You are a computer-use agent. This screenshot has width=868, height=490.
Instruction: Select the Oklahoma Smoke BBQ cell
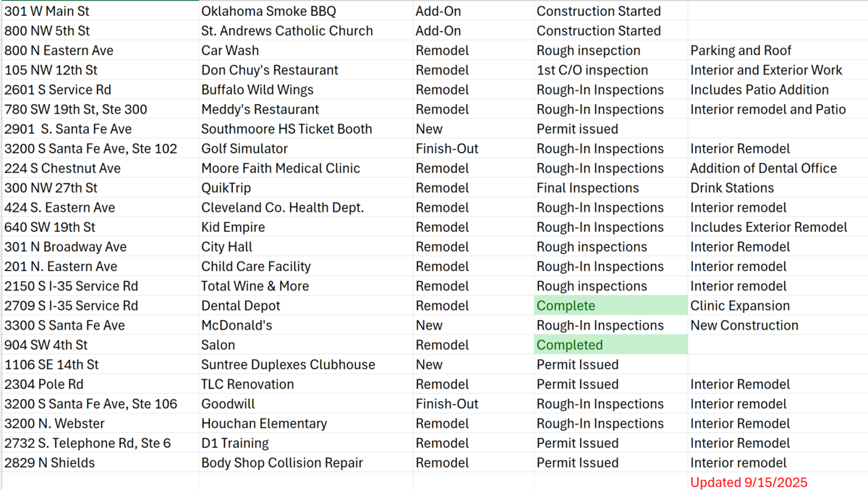(306, 11)
